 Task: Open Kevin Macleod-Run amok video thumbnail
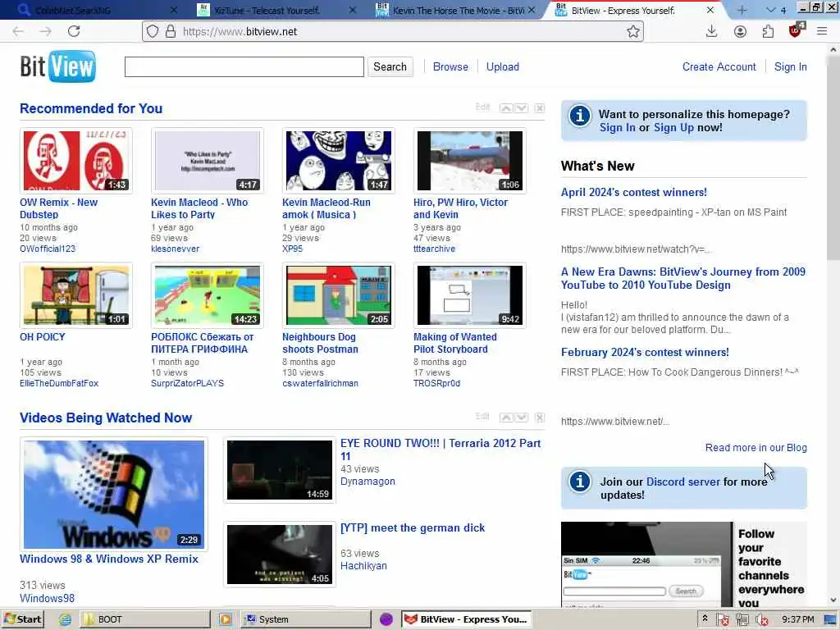click(339, 161)
